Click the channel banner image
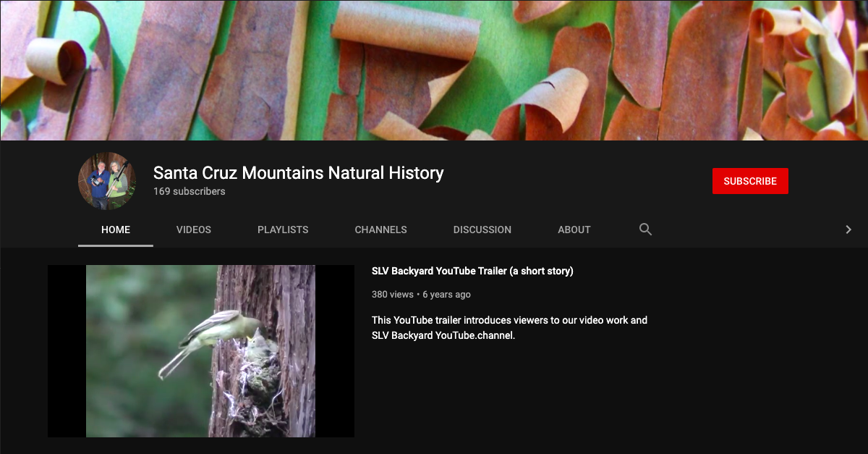Screen dimensions: 868x454 [x=434, y=70]
